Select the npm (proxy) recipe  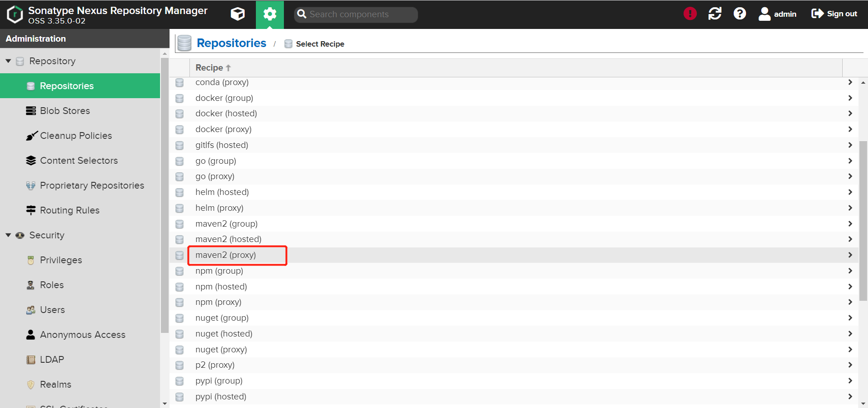515,302
